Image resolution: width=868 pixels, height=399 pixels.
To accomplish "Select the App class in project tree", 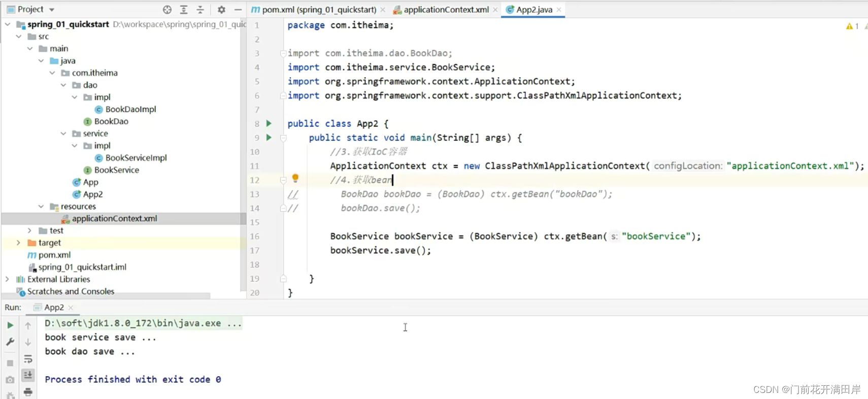I will pyautogui.click(x=90, y=182).
